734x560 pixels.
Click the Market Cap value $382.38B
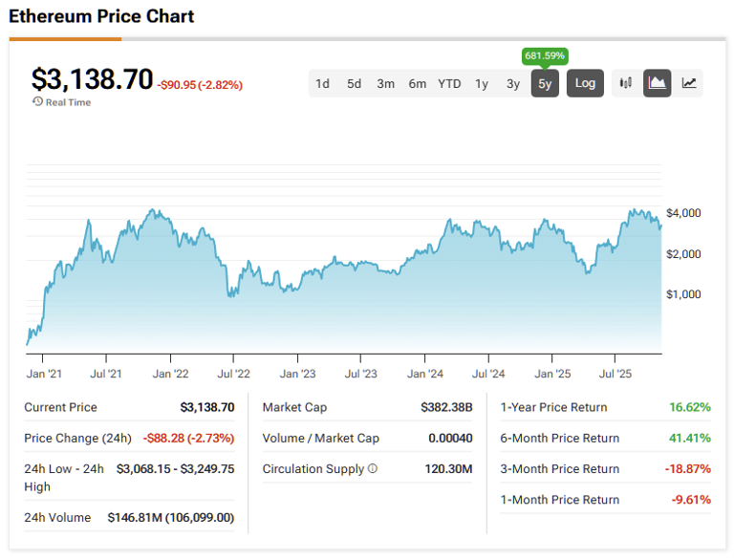point(446,407)
